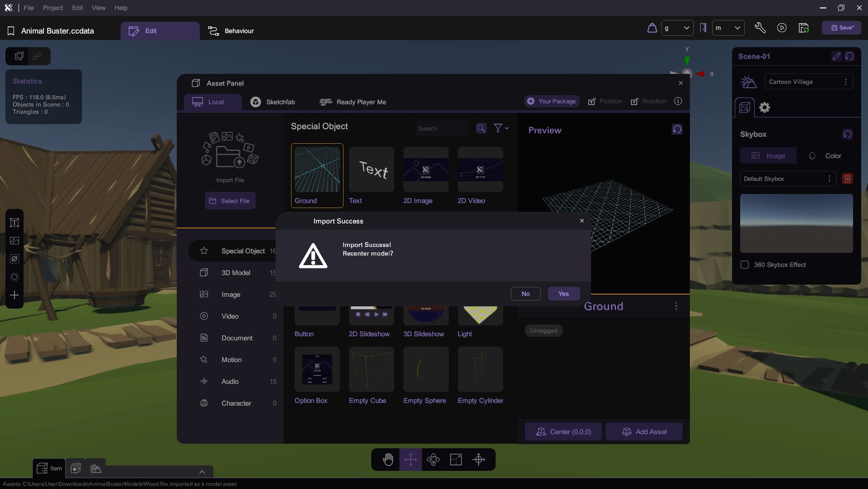Click the Select File button
Image resolution: width=868 pixels, height=489 pixels.
tap(230, 201)
